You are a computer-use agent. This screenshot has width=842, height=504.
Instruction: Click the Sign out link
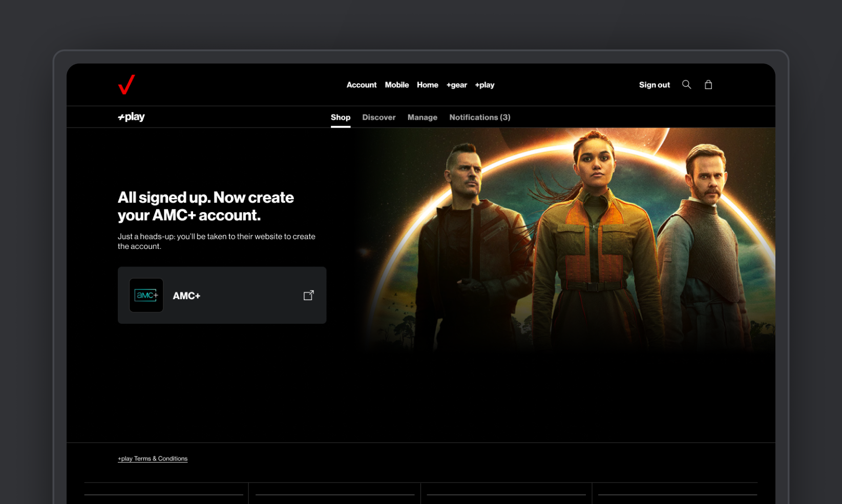[x=655, y=85]
